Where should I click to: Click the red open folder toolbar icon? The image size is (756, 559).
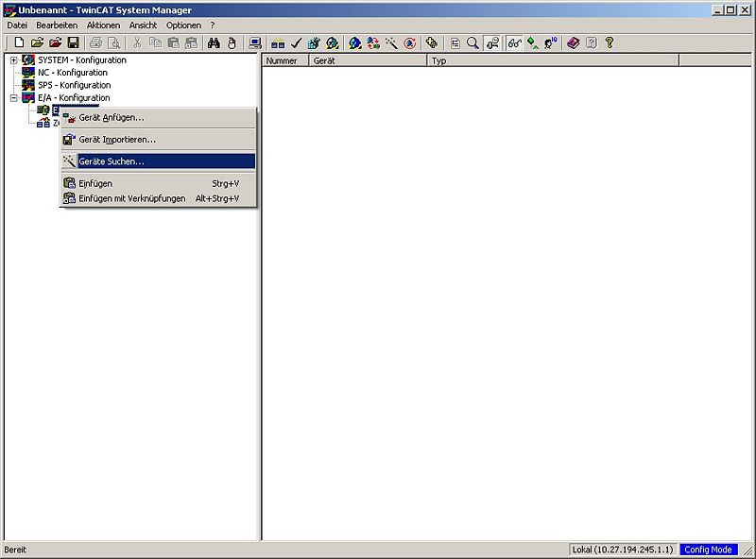56,42
